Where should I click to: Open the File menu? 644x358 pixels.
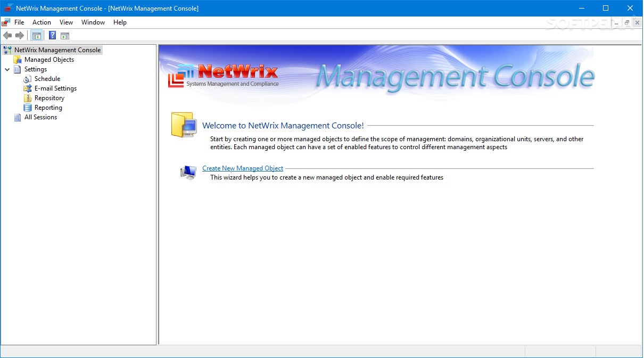click(19, 22)
